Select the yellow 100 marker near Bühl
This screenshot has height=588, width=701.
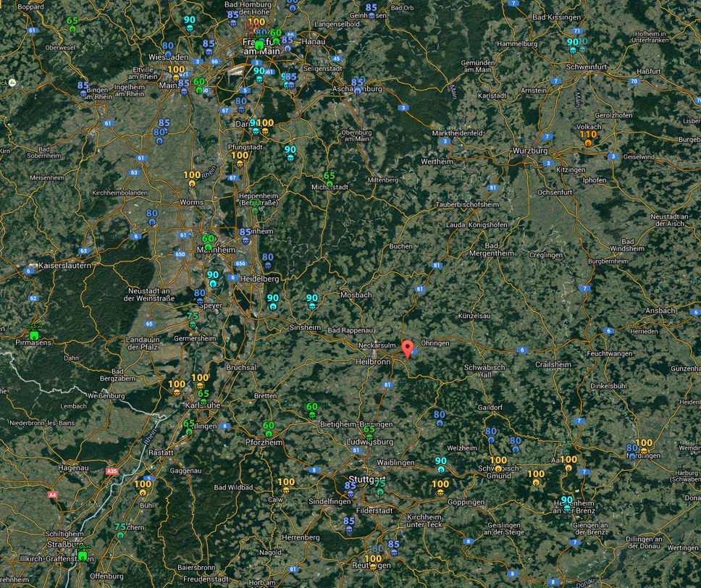tap(143, 489)
